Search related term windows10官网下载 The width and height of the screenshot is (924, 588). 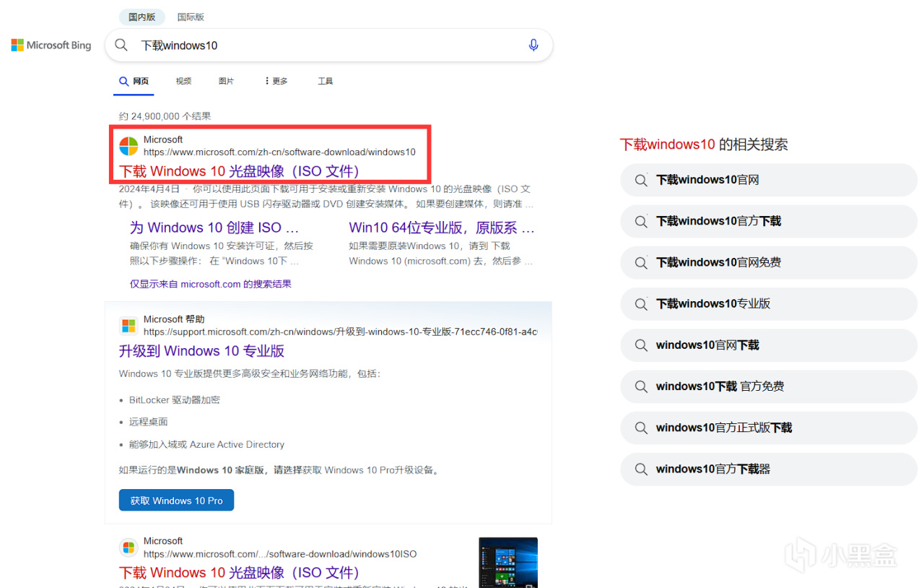(769, 345)
